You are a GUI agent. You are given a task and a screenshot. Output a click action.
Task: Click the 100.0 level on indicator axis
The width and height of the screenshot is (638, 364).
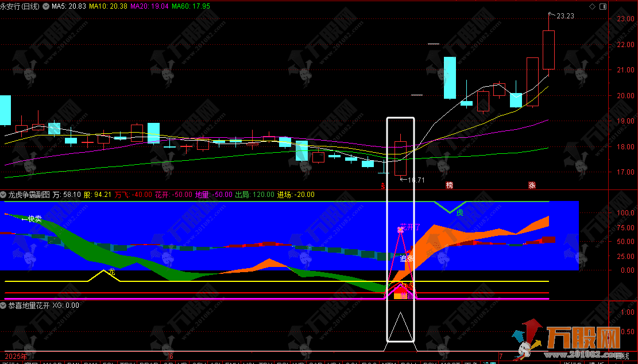point(625,212)
